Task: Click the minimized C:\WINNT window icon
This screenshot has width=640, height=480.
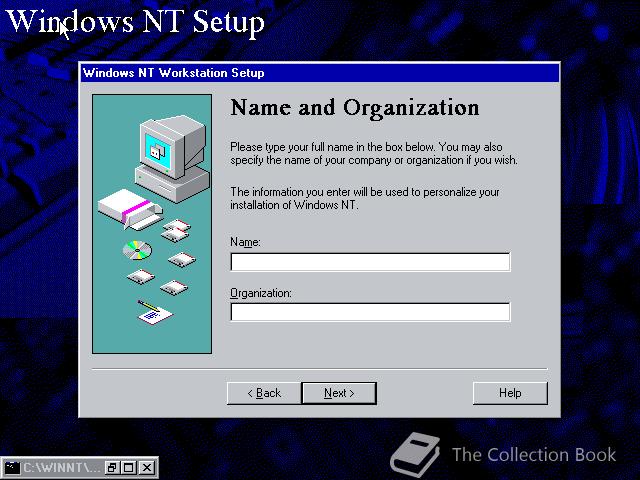Action: click(x=12, y=467)
